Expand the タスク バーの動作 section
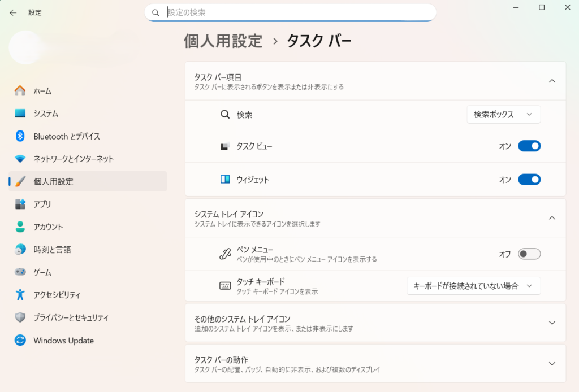Image resolution: width=579 pixels, height=392 pixels. (552, 364)
